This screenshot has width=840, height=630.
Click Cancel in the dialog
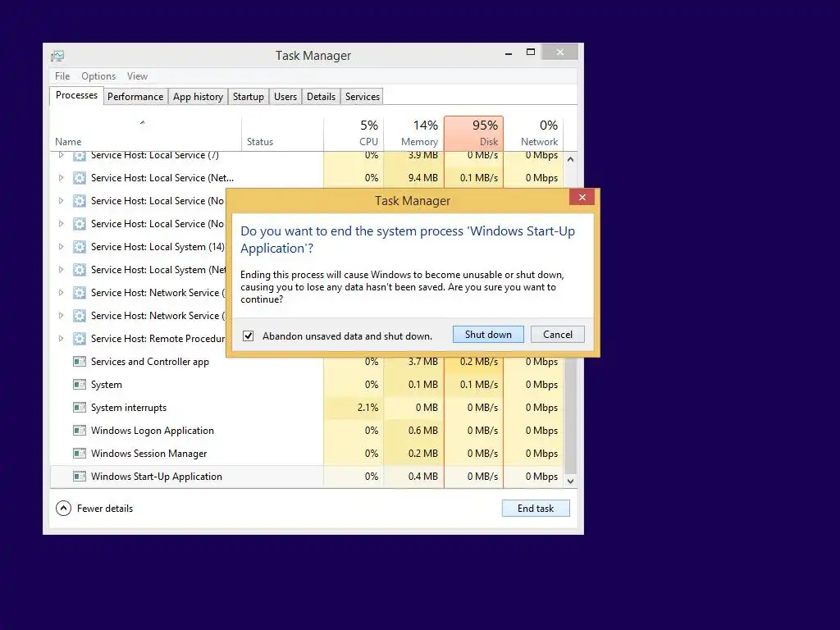pos(558,335)
